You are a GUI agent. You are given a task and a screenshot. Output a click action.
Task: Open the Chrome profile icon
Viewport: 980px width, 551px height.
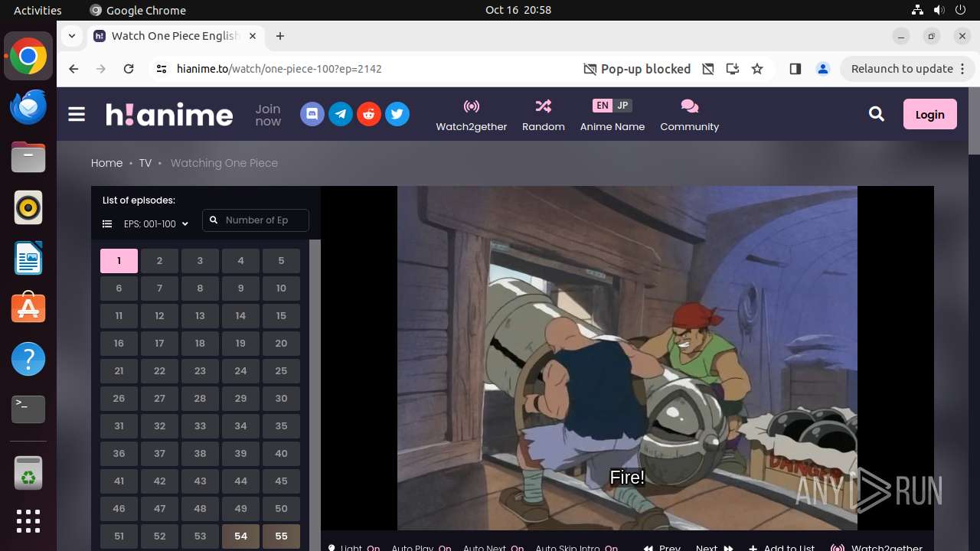823,69
